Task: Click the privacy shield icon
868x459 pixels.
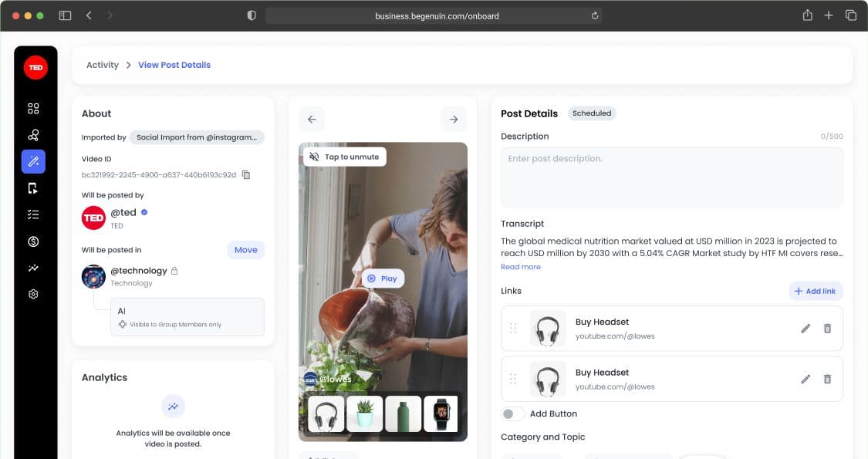Action: tap(252, 15)
